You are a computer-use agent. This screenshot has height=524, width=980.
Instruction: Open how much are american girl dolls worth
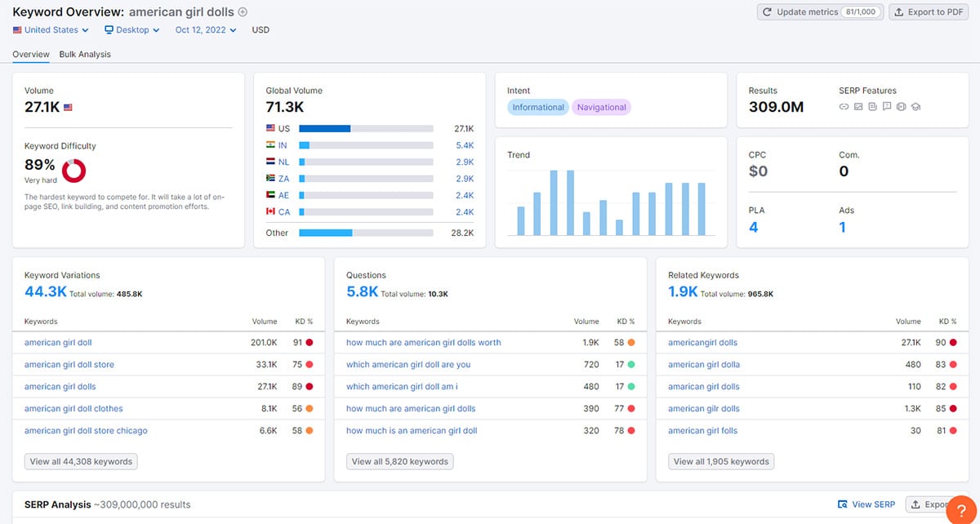pos(424,343)
